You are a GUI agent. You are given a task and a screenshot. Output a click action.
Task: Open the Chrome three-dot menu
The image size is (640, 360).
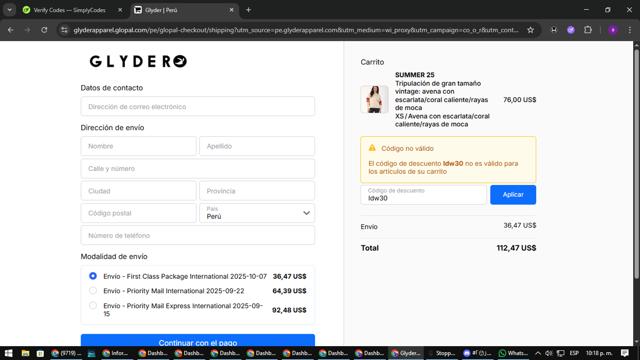(x=630, y=30)
